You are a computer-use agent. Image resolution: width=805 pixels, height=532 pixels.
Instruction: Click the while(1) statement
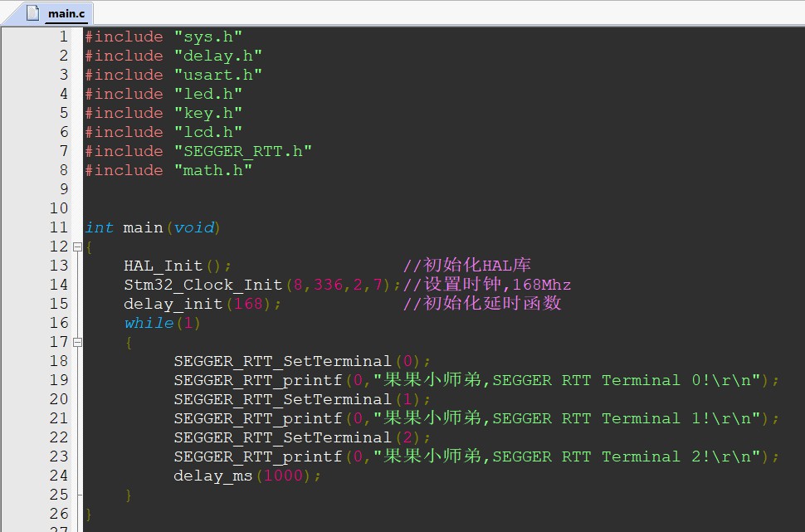click(x=162, y=323)
